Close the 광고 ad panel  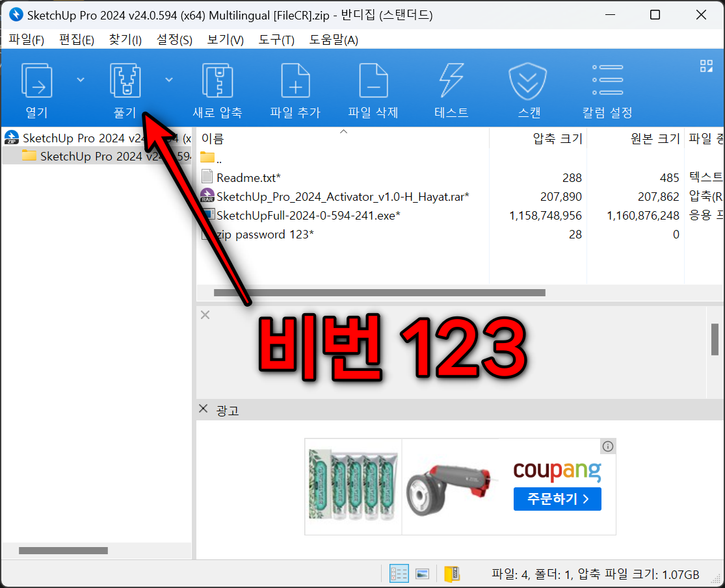click(x=203, y=409)
